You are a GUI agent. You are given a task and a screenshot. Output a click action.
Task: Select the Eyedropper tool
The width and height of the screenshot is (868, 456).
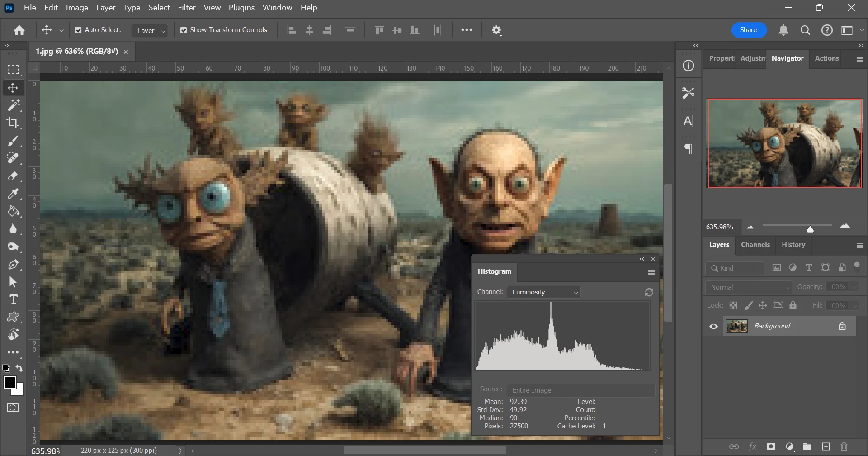[x=13, y=194]
